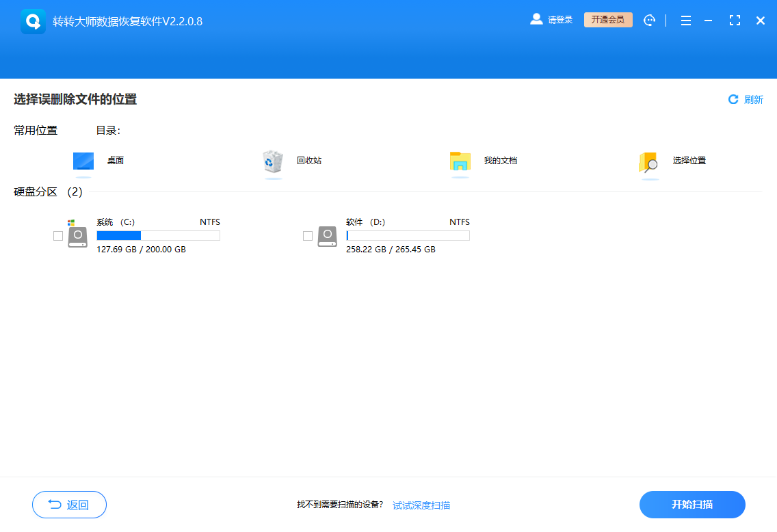
Task: Click the refresh icon next to 刷新
Action: (732, 99)
